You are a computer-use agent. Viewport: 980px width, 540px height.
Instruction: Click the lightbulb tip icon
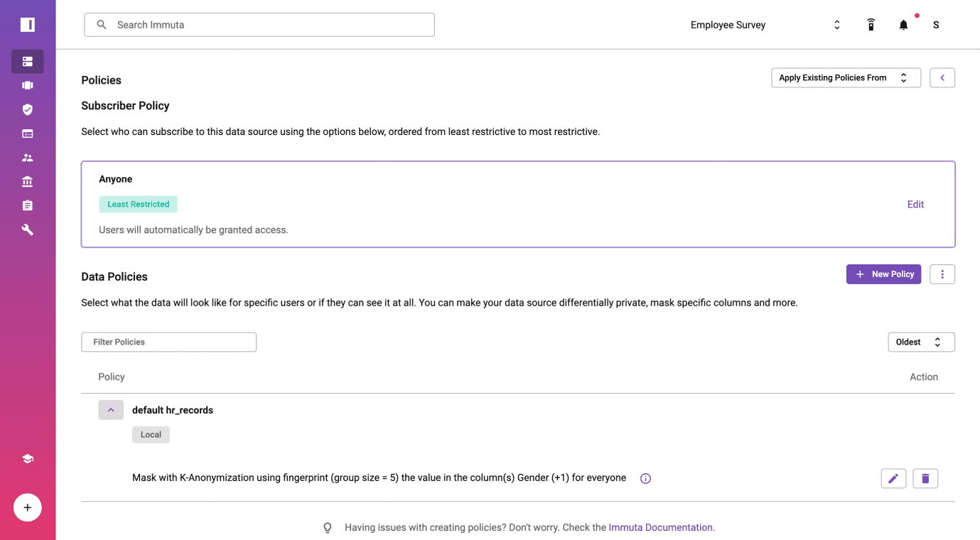(x=328, y=528)
